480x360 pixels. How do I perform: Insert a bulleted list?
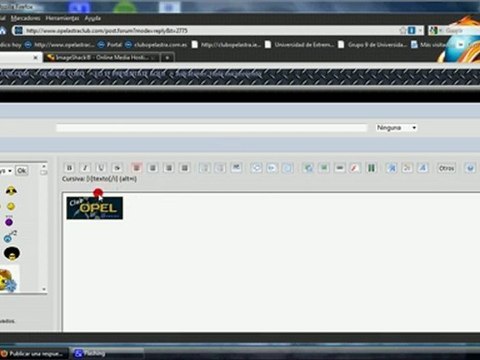point(204,168)
